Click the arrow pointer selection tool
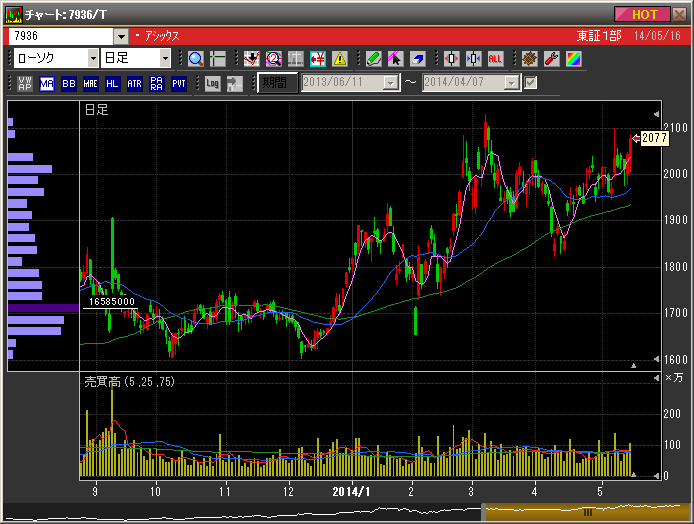 (x=396, y=59)
